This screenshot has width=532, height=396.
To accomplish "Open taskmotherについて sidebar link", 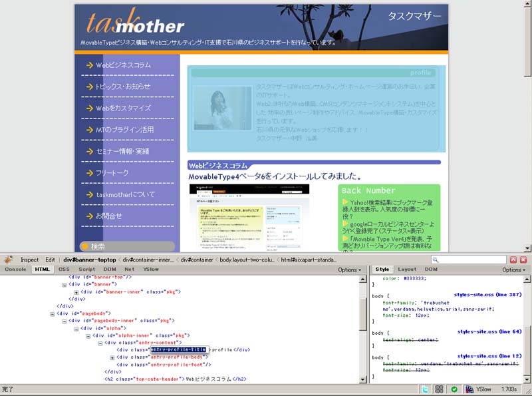I will [126, 194].
